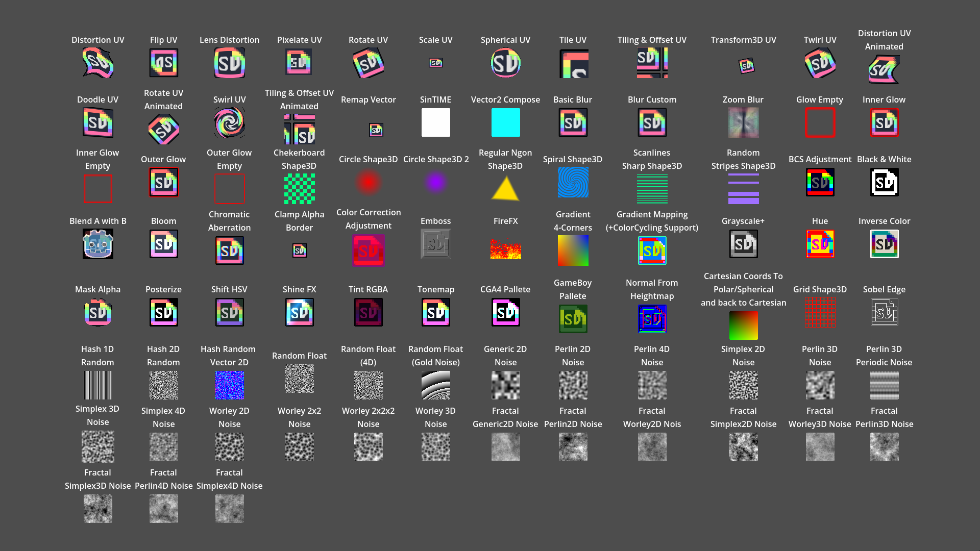Image resolution: width=980 pixels, height=551 pixels.
Task: Click the Fractal Simplex4D Noise thumbnail
Action: [x=229, y=509]
